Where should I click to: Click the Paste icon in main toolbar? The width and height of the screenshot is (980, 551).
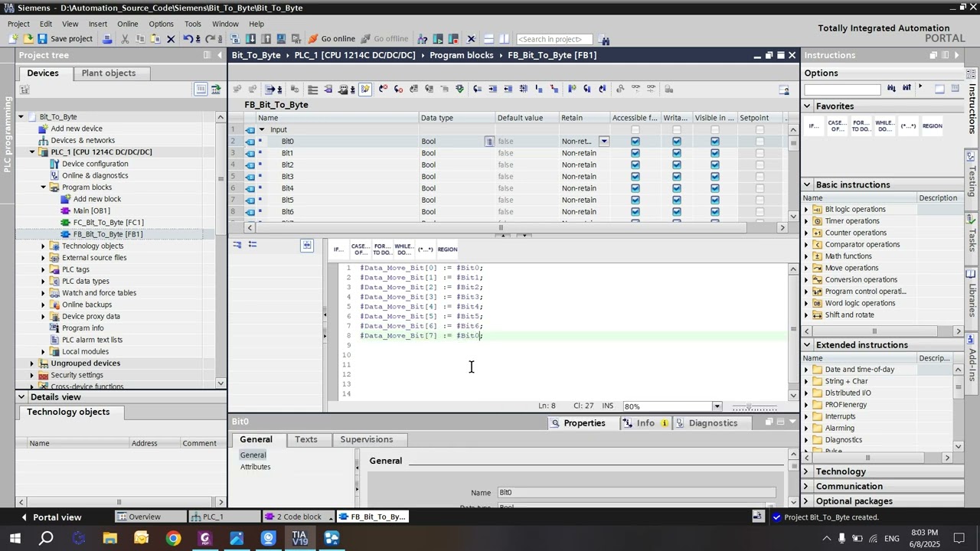point(155,39)
